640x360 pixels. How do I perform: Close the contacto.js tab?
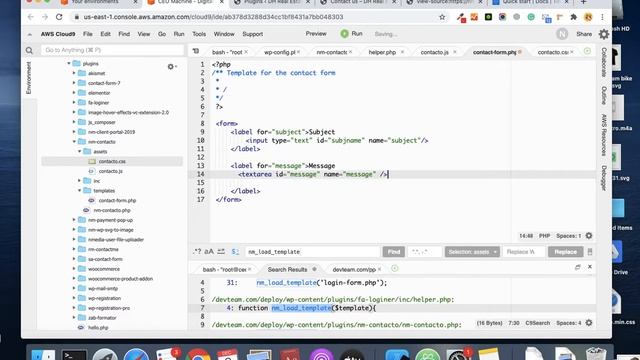click(455, 52)
